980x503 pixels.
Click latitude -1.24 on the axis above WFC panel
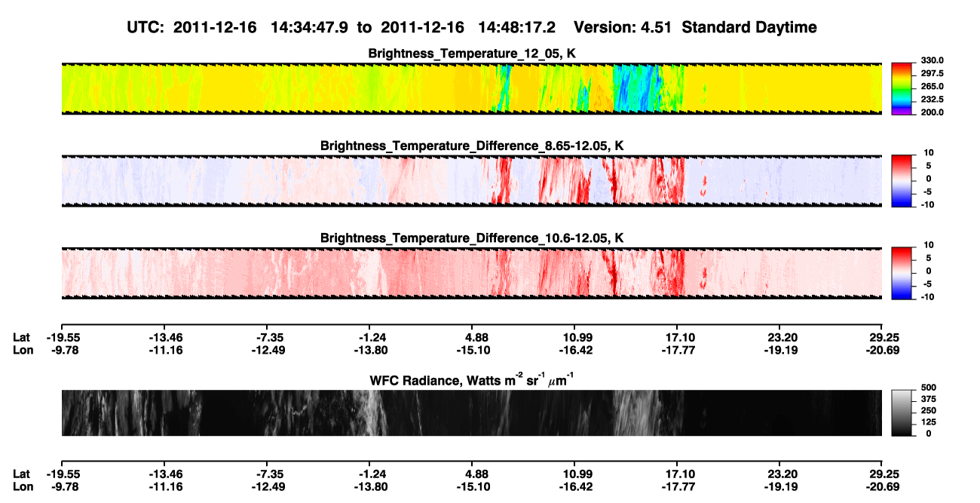(372, 337)
